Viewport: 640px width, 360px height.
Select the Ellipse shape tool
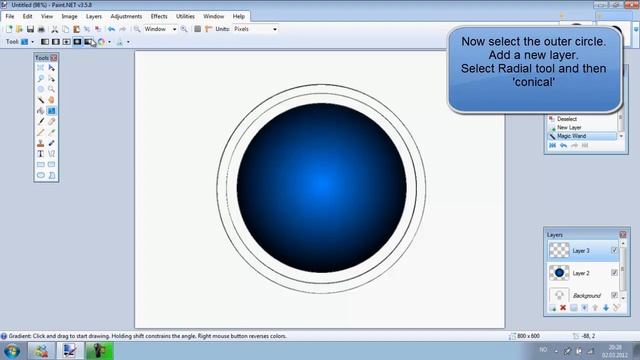click(x=40, y=176)
